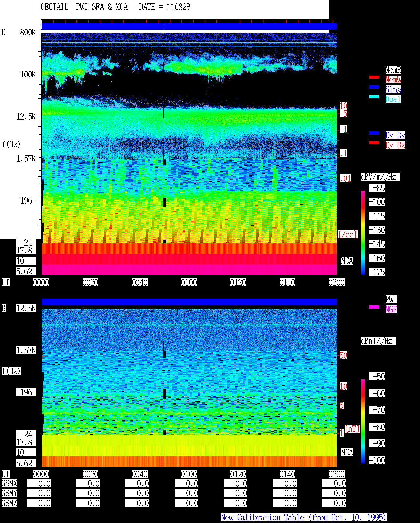
Task: Click the -50 color scale value
Action: pyautogui.click(x=377, y=376)
